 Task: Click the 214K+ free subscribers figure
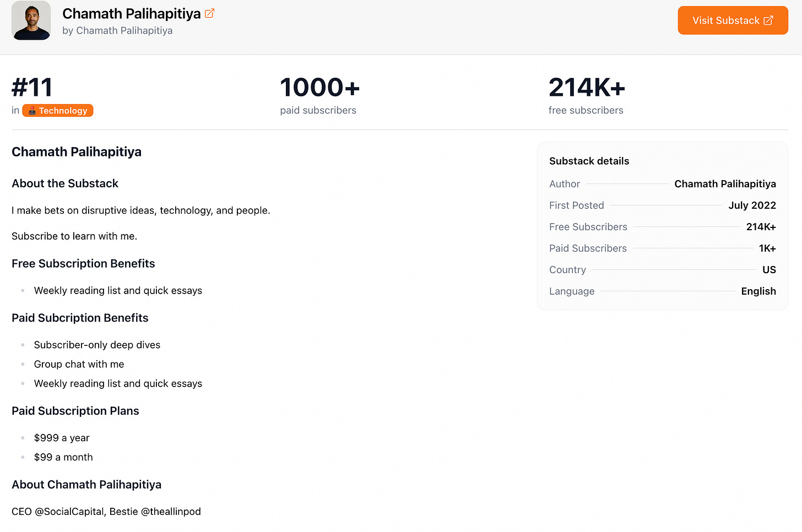(587, 87)
